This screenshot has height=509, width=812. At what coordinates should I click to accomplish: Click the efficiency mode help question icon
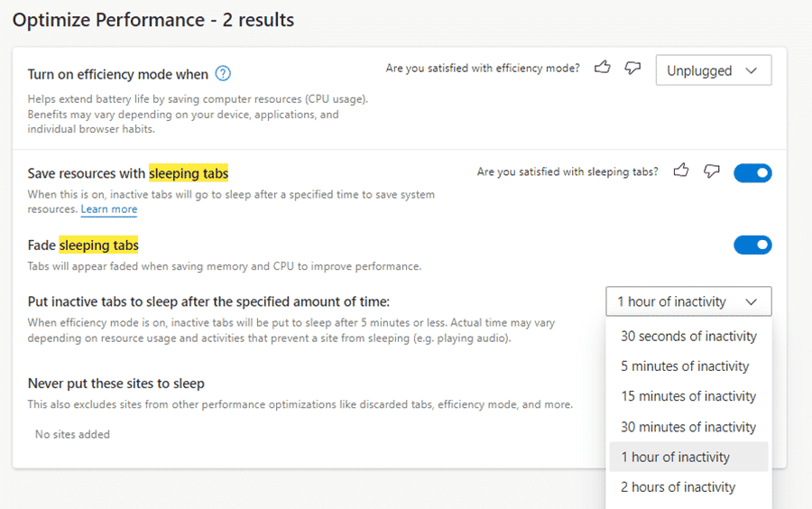(224, 74)
